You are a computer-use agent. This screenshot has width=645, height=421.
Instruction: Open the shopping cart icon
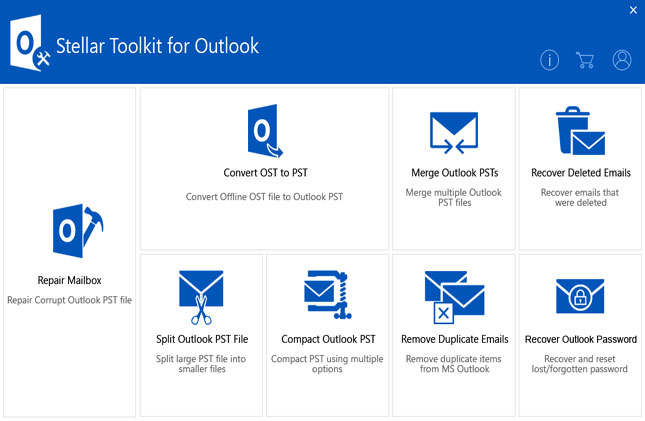(585, 60)
